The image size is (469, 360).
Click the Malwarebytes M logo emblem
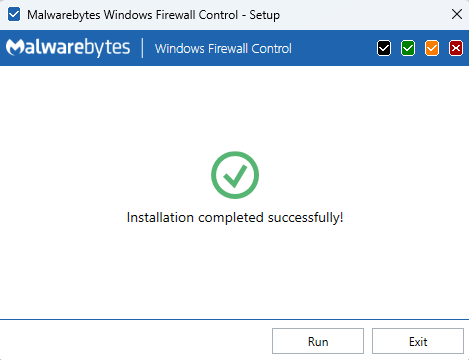point(15,47)
